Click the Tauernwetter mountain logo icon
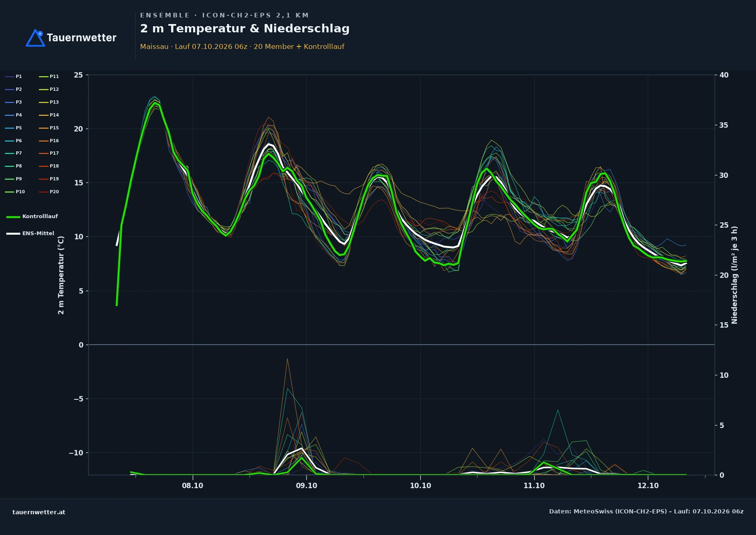756x535 pixels. coord(35,38)
